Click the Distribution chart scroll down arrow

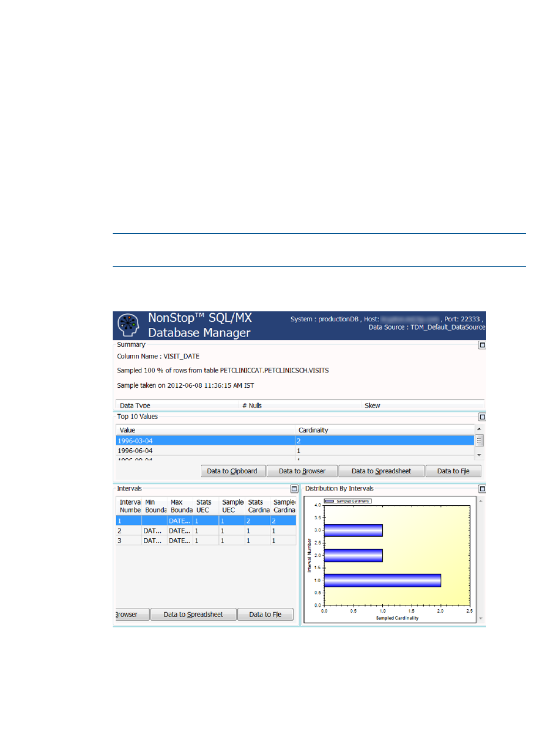(481, 619)
